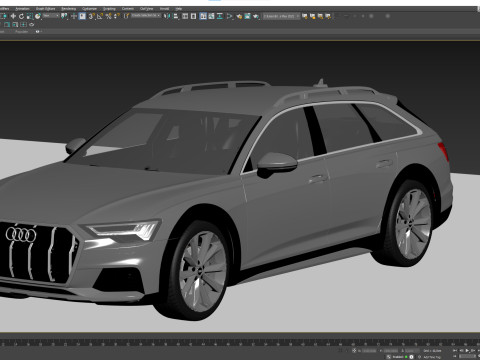Open the Help menu

(179, 9)
